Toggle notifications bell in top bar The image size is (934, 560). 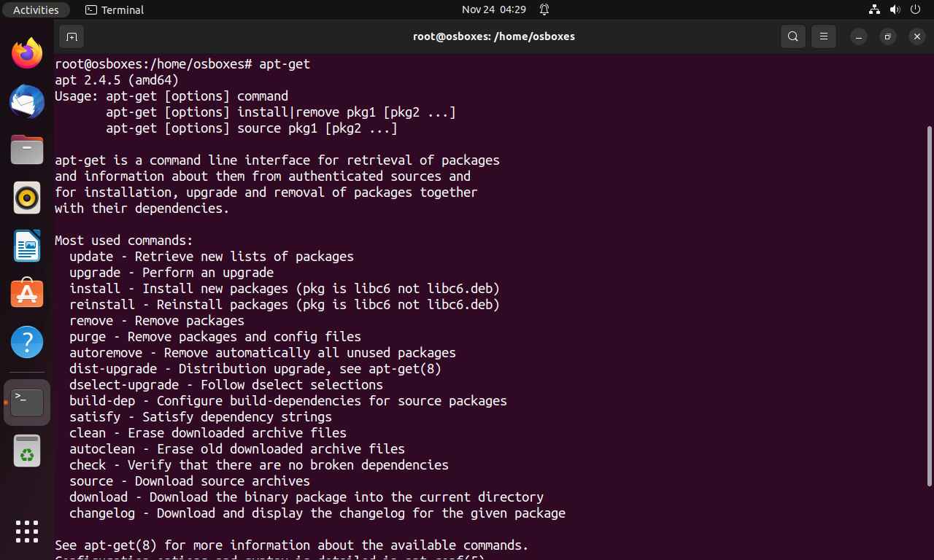[544, 9]
